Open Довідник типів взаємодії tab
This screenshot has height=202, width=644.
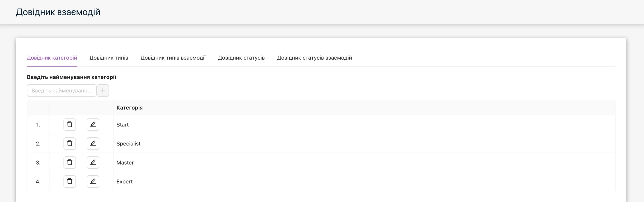[x=173, y=58]
